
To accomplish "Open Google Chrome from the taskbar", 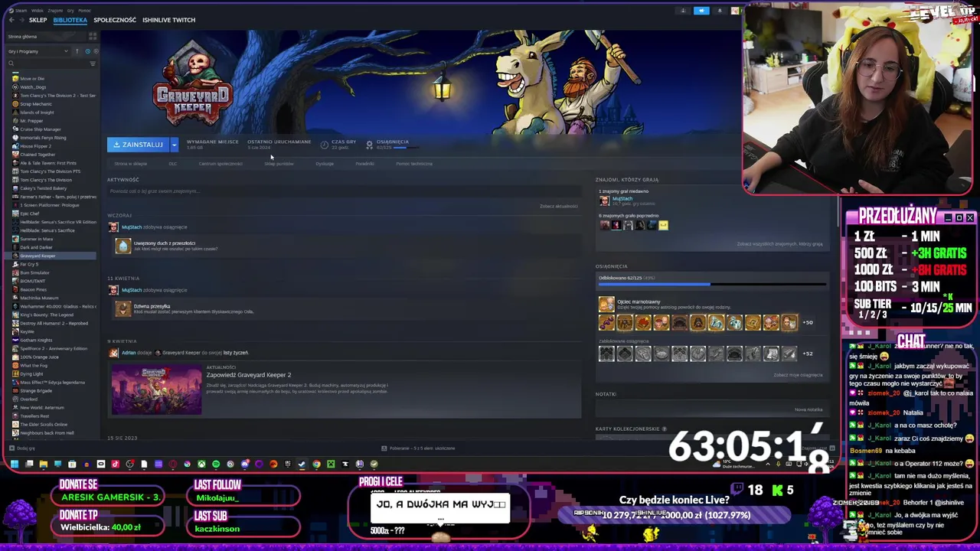I will (316, 464).
